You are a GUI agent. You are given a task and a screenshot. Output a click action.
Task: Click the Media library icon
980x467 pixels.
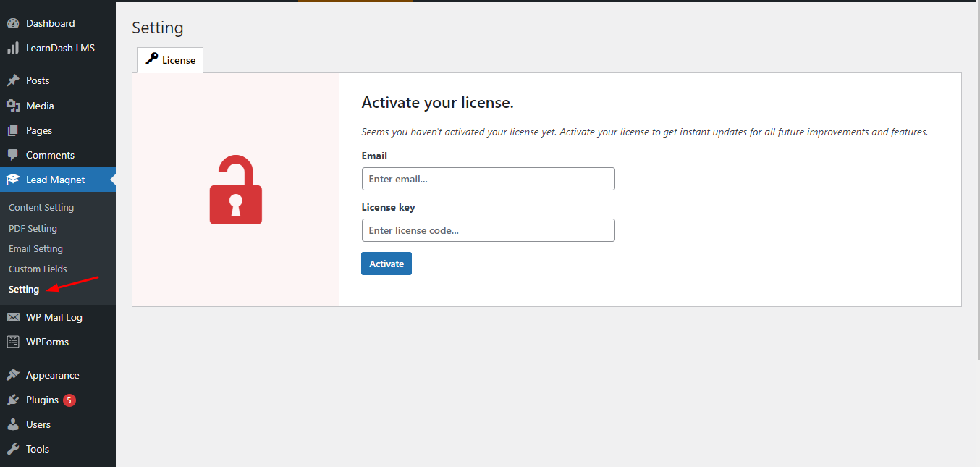pyautogui.click(x=13, y=106)
